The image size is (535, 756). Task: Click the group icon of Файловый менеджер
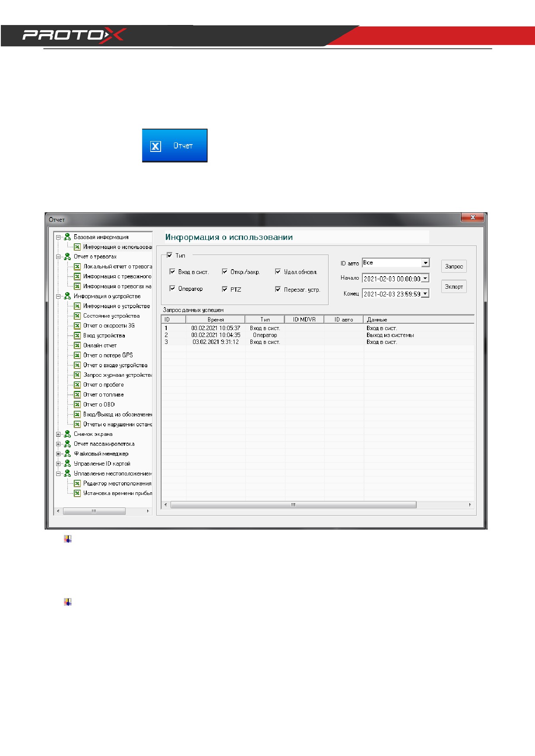tap(67, 454)
